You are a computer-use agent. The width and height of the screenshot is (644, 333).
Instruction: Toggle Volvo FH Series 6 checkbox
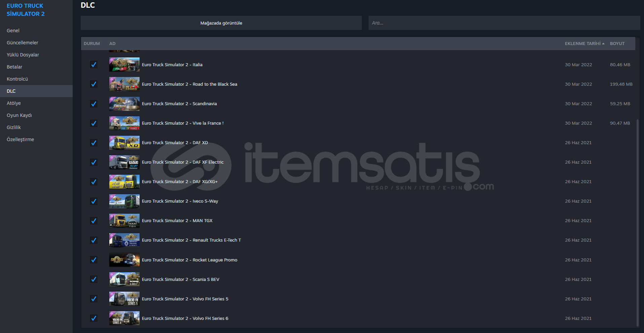coord(94,318)
